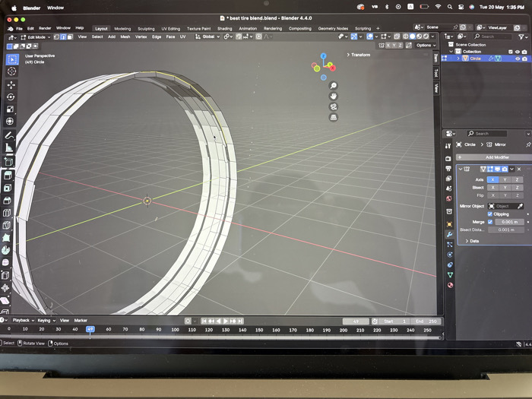Expand Circle object in outliner

point(458,59)
